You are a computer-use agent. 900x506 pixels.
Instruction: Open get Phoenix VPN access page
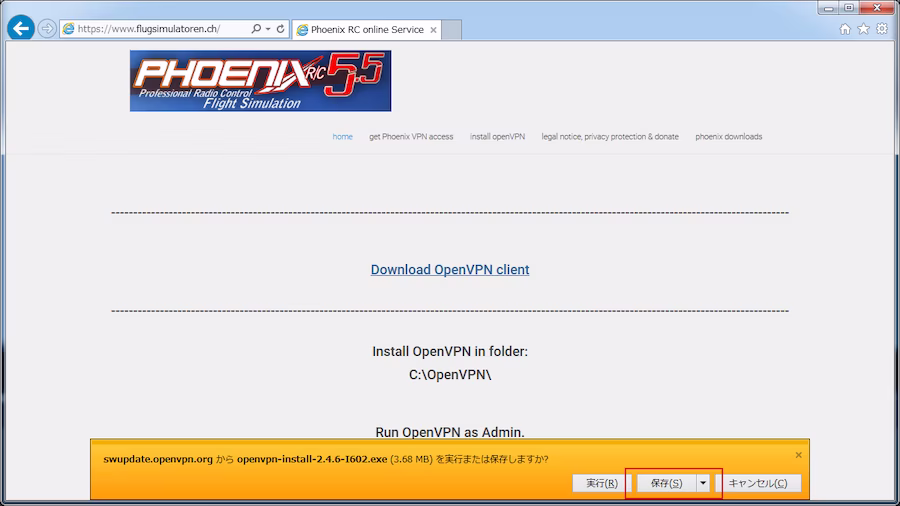tap(411, 137)
